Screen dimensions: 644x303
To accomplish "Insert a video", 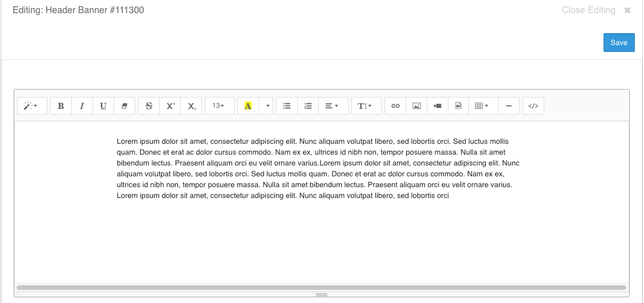I will tap(438, 106).
